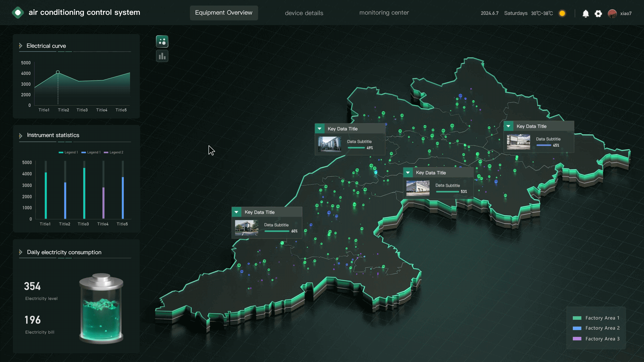
Task: Click the Instrument statistics panel arrow icon
Action: 21,135
